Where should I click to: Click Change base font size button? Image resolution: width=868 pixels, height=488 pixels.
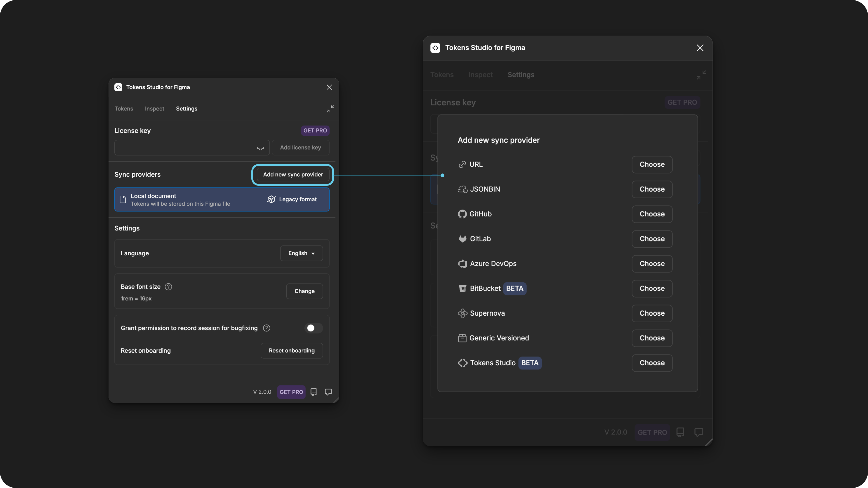coord(305,291)
